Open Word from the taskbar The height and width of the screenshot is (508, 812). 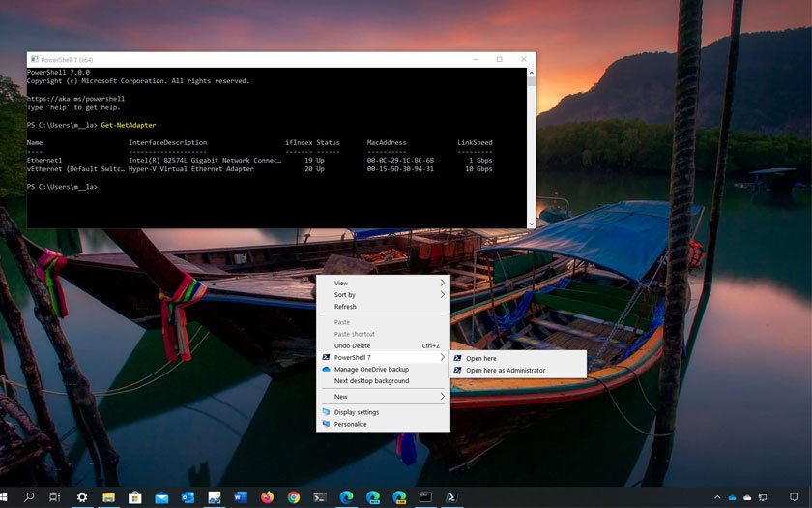241,497
